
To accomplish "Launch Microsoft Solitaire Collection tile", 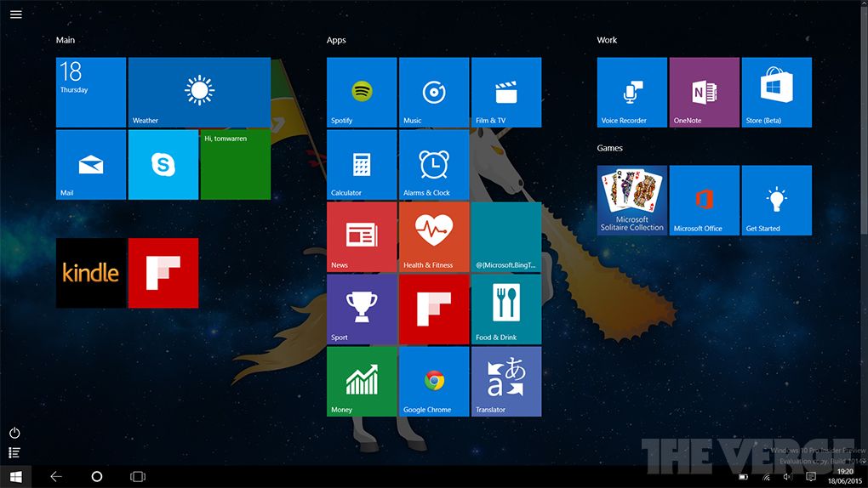I will (x=631, y=201).
